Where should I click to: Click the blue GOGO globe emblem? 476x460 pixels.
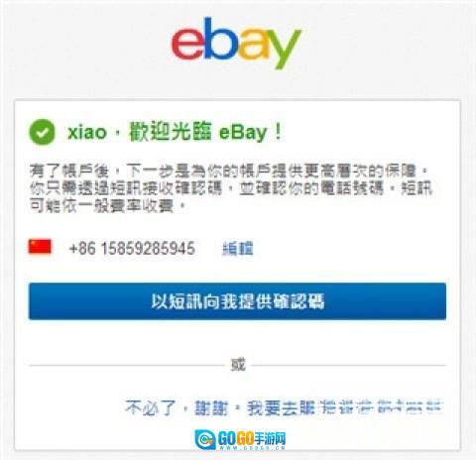point(205,440)
